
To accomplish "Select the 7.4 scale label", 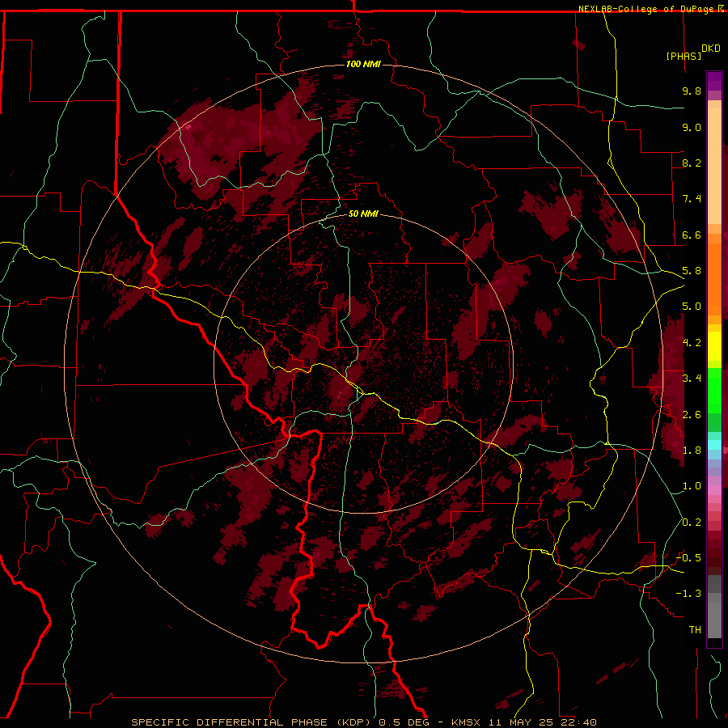I will pos(692,199).
